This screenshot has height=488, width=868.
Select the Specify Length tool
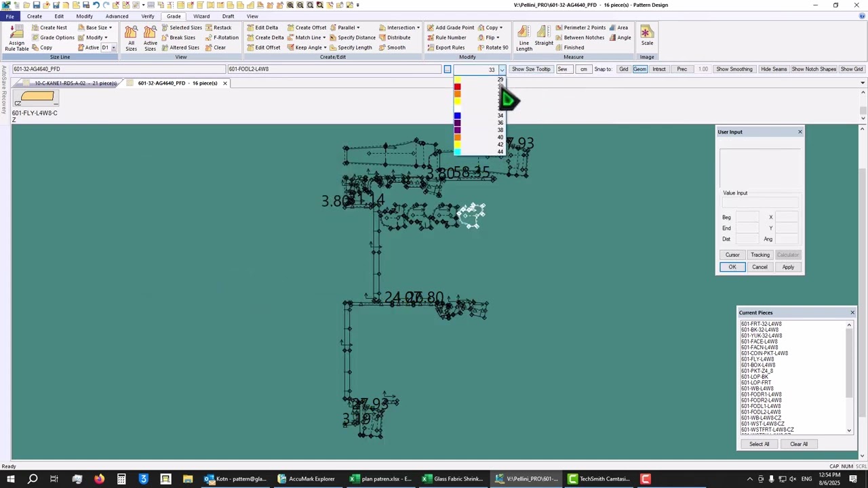tap(351, 47)
